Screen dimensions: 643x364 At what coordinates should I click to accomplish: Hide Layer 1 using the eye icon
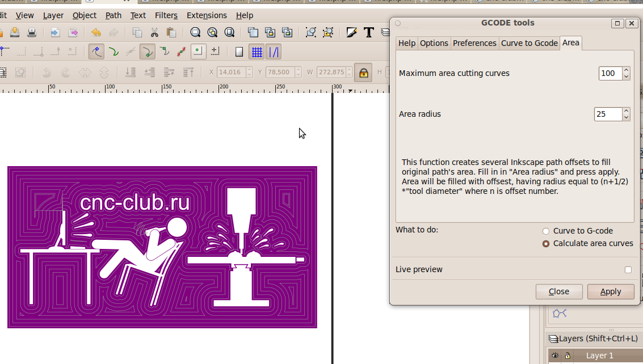coord(555,355)
